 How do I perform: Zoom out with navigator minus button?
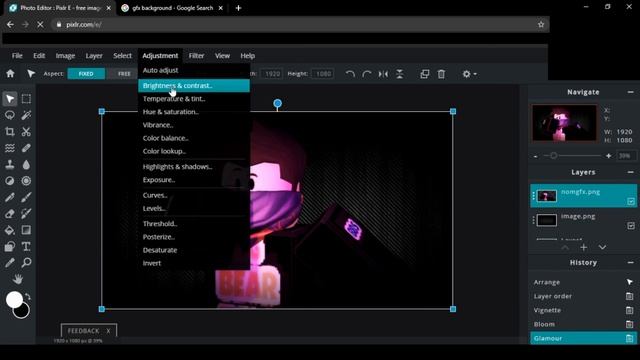[536, 156]
